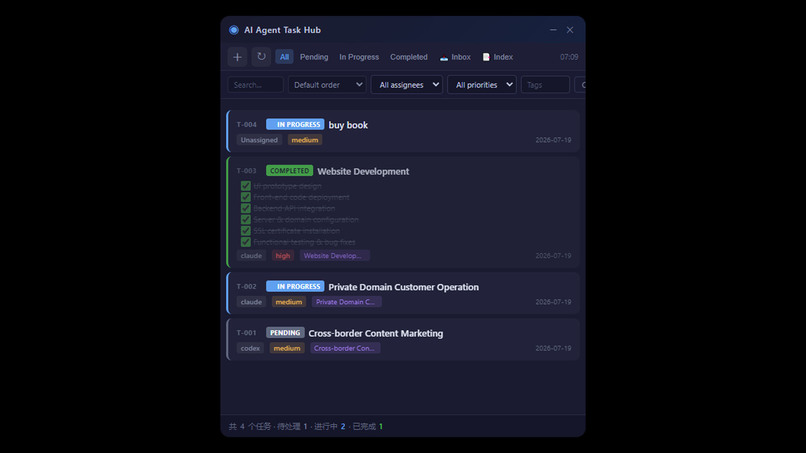Add a new task with the plus button

[x=237, y=57]
